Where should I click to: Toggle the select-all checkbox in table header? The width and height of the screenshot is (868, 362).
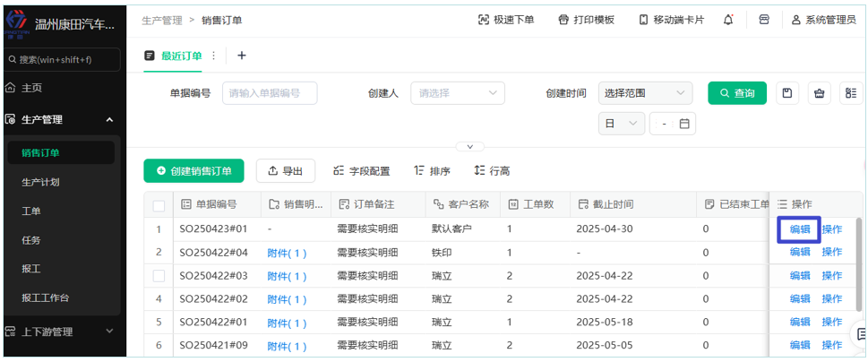click(x=159, y=205)
